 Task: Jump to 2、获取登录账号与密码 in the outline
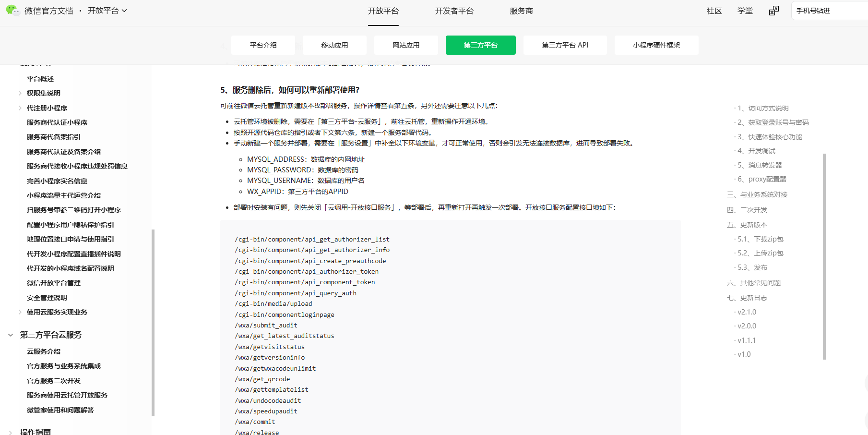click(x=773, y=122)
